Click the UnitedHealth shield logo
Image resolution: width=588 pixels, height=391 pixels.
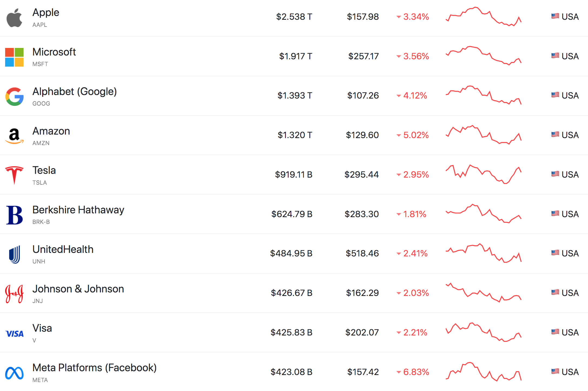tap(14, 254)
